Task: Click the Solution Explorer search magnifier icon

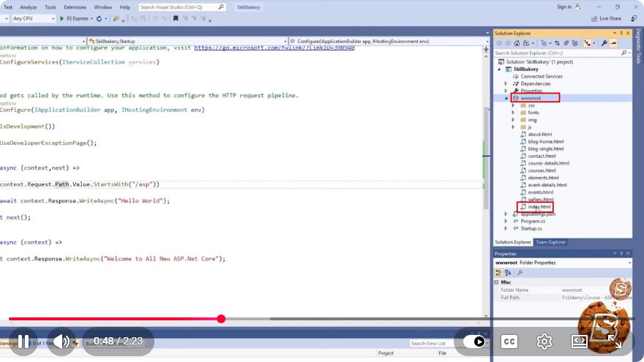Action: coord(624,53)
